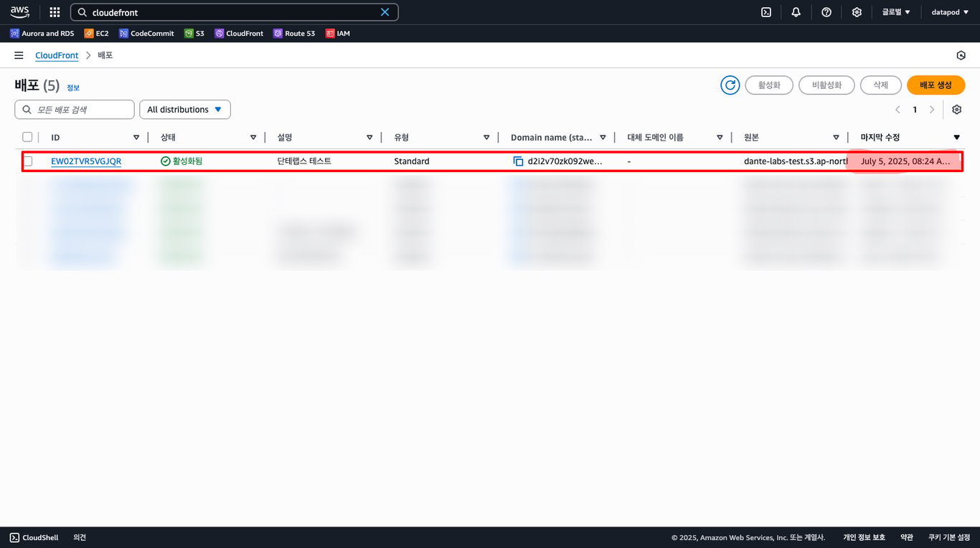Sort by the 원본 column arrow

coord(837,137)
